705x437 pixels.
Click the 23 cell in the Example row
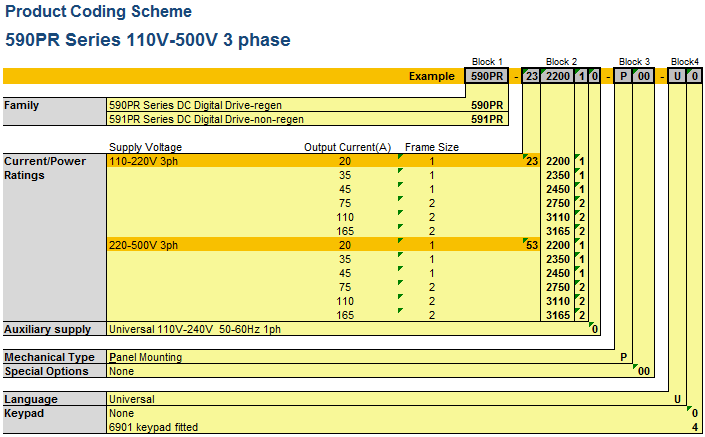coord(532,76)
